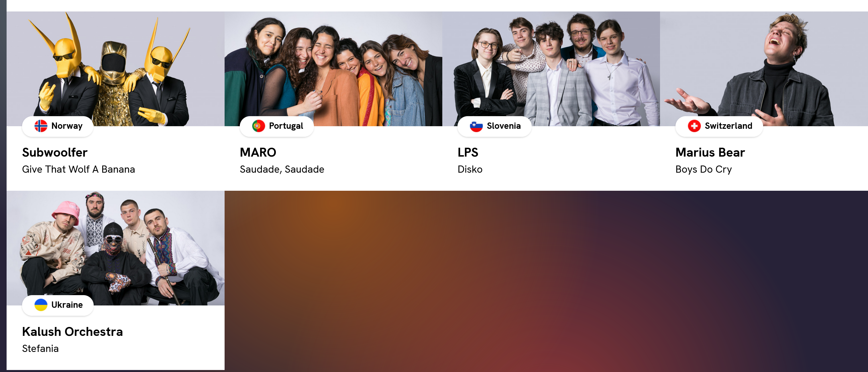Open the Stefania song title
Viewport: 868px width, 372px height.
[x=40, y=348]
